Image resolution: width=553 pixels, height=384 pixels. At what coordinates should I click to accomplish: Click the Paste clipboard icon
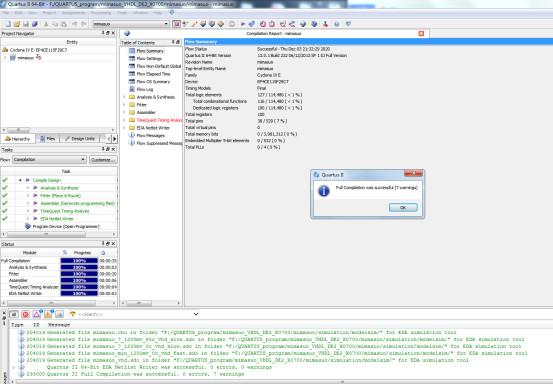pos(63,24)
